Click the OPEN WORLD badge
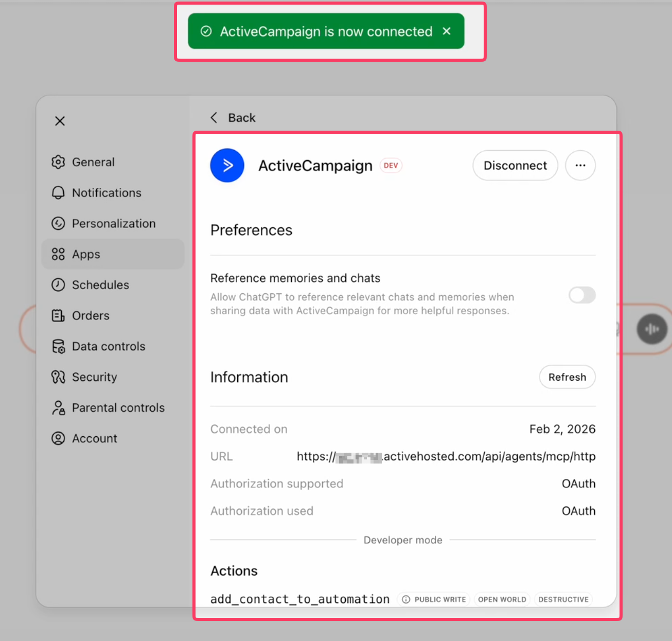 click(x=502, y=599)
